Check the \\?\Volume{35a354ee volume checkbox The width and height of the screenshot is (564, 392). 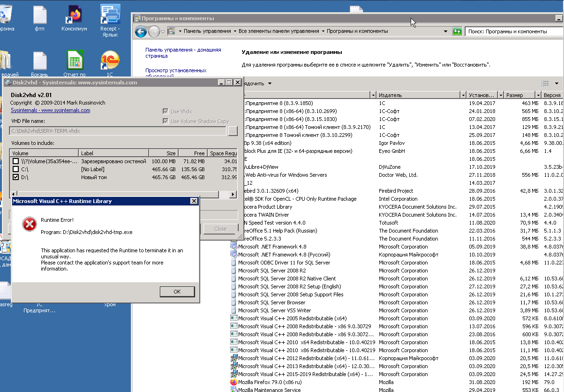16,161
